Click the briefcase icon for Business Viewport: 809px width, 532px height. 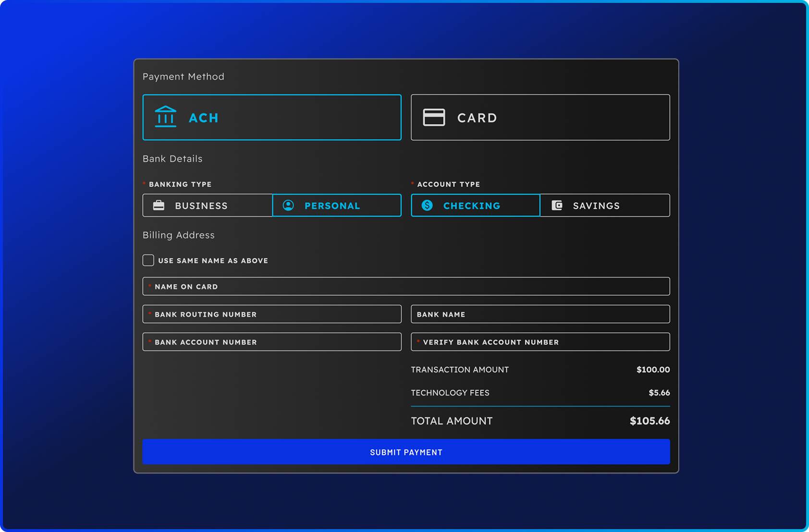[159, 206]
